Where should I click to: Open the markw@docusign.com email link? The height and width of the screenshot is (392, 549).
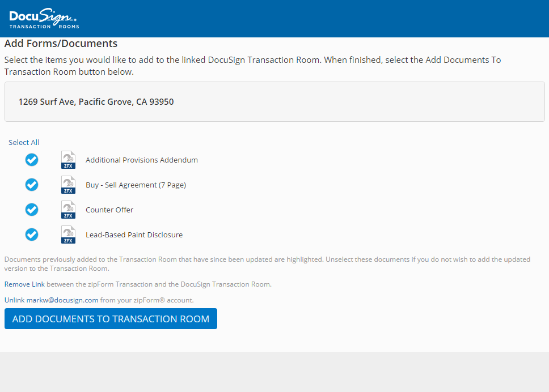click(x=62, y=300)
